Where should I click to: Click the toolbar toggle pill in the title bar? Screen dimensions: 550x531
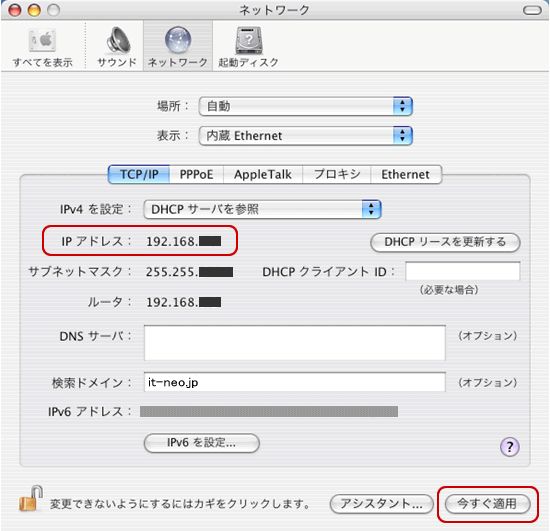click(x=532, y=10)
